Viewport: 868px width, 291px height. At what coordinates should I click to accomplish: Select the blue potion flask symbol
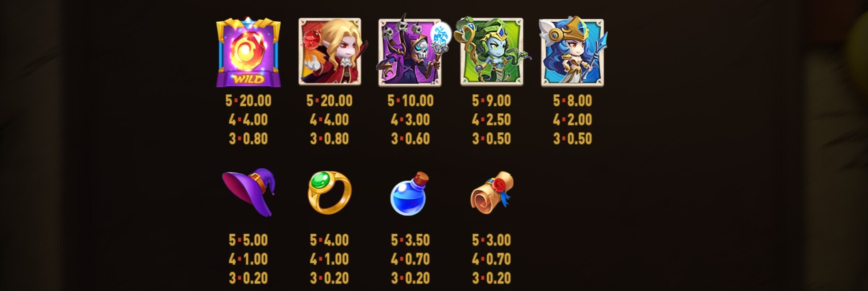coord(409,194)
